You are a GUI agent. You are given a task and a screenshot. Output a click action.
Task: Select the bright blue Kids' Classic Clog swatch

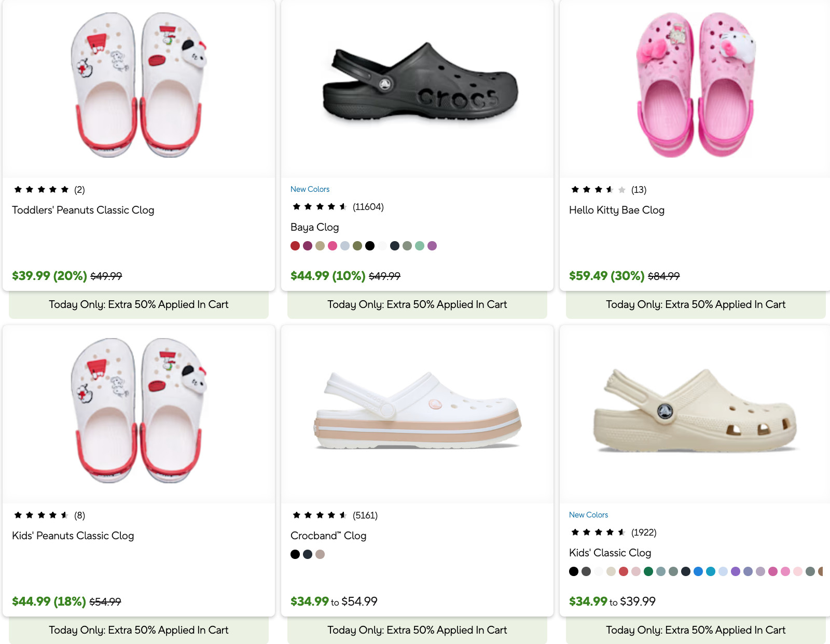698,571
